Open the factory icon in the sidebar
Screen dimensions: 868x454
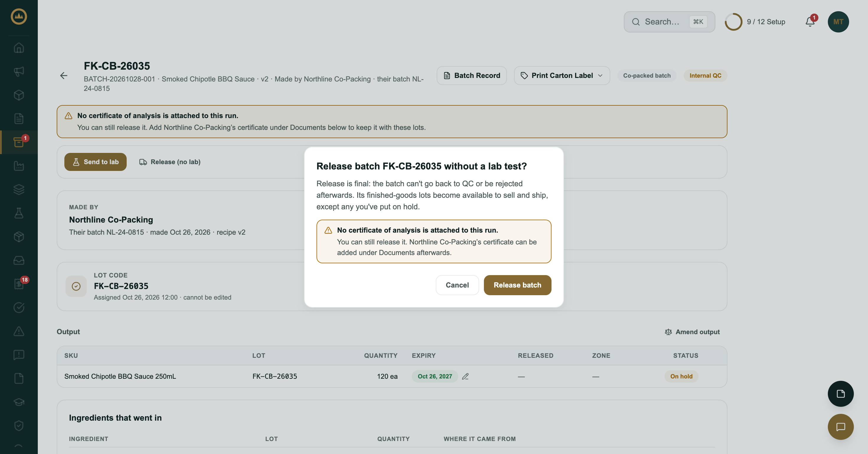click(19, 166)
